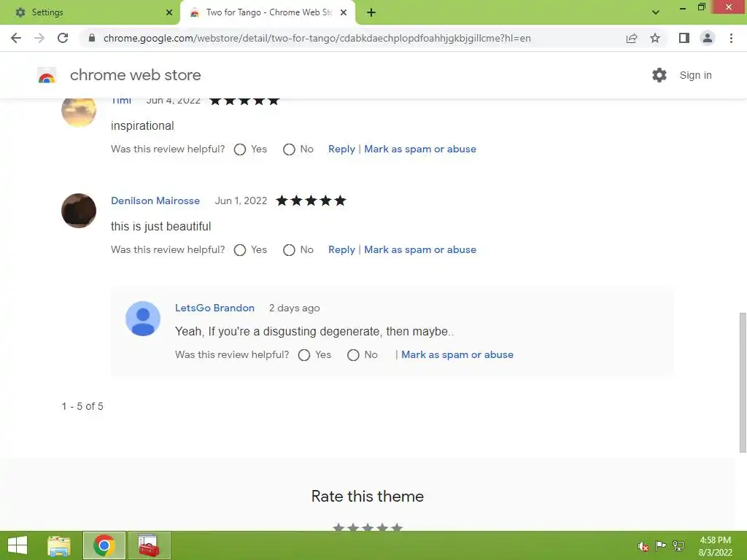
Task: Share this page using the share icon
Action: click(632, 38)
